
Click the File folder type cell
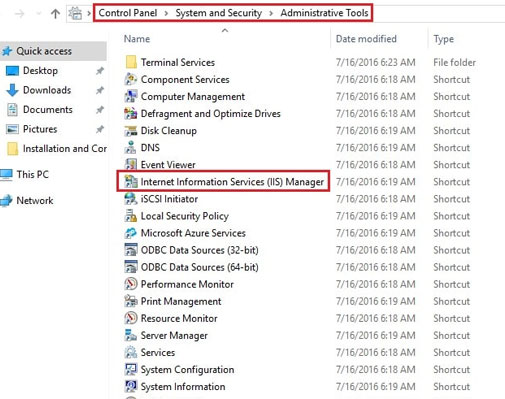coord(454,62)
